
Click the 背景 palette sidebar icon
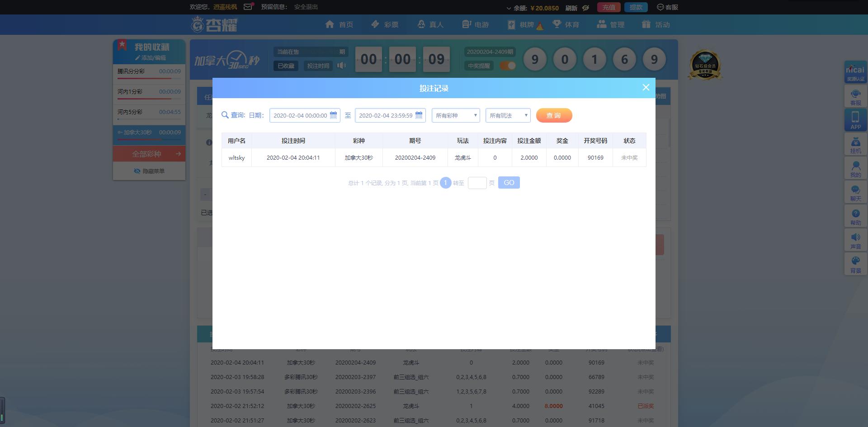(855, 264)
